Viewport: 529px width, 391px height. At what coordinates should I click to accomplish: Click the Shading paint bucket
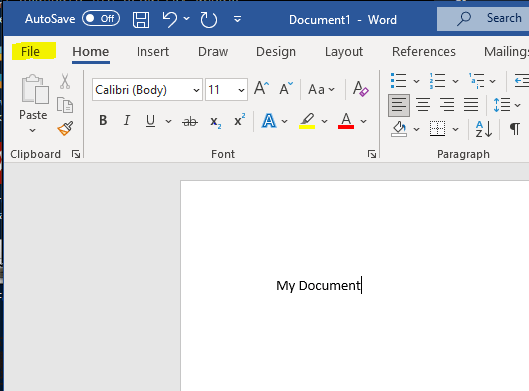399,129
